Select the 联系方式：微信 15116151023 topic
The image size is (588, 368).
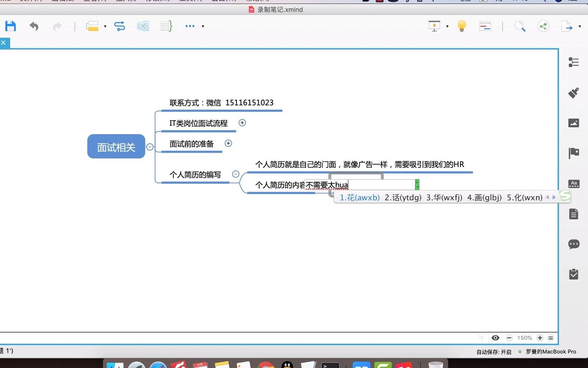point(222,103)
